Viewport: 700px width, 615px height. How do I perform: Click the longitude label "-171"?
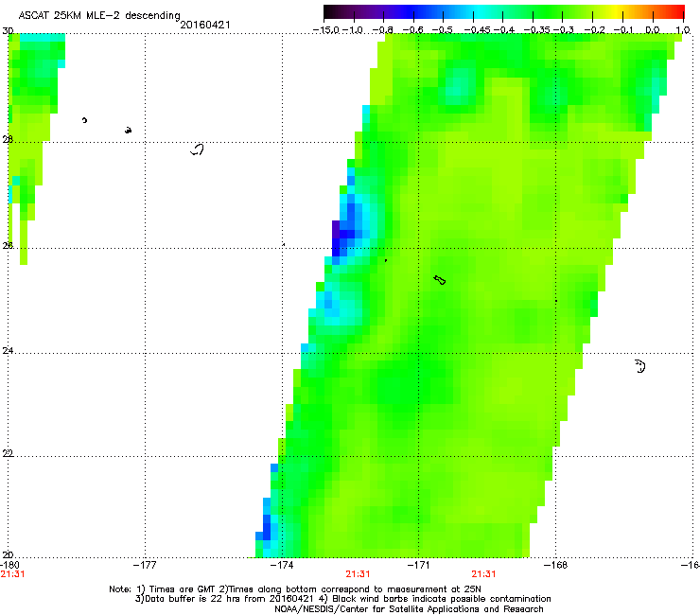tap(418, 565)
